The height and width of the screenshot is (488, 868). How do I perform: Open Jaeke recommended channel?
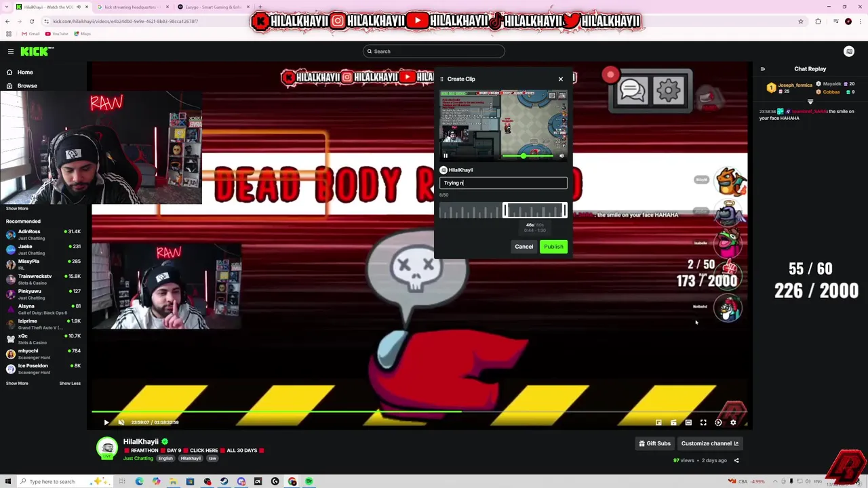click(43, 249)
